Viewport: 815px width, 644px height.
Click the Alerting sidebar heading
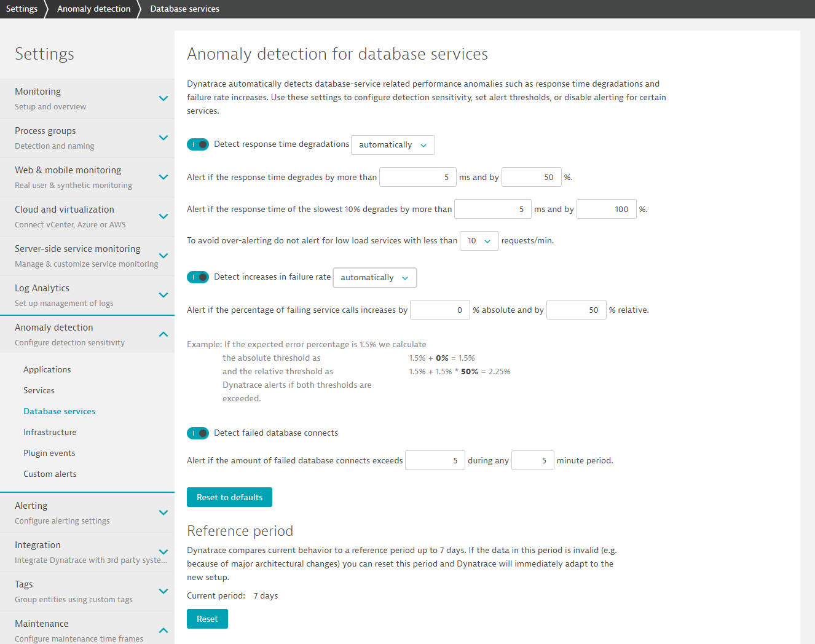pos(31,506)
